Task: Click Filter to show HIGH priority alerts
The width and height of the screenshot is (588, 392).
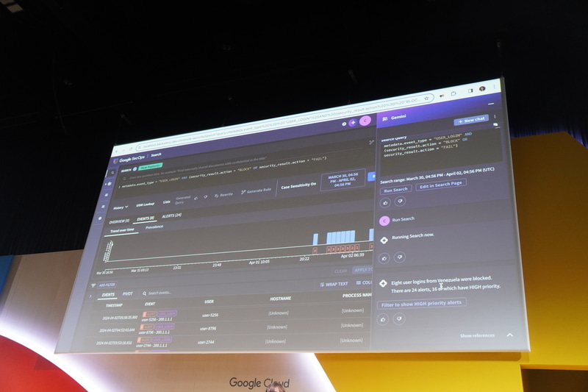Action: 421,303
